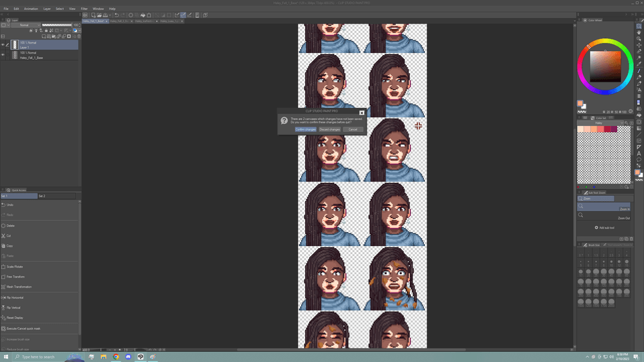Select the Move layer tool
This screenshot has width=644, height=362.
click(x=639, y=45)
